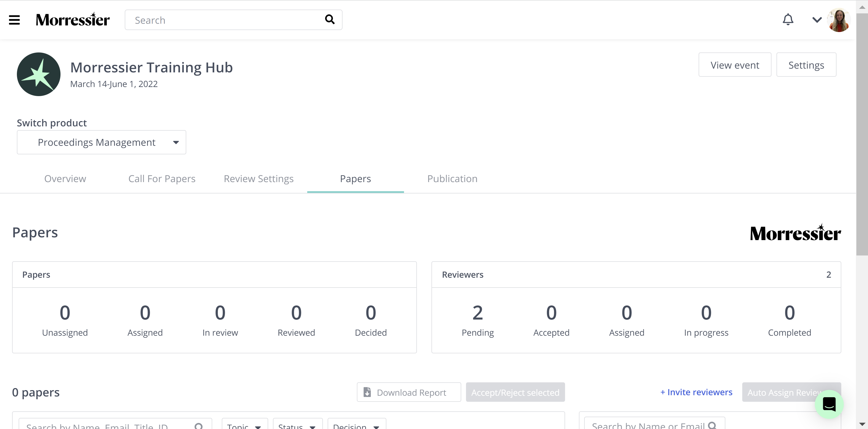
Task: Click the Morressier Training Hub title
Action: click(x=151, y=67)
